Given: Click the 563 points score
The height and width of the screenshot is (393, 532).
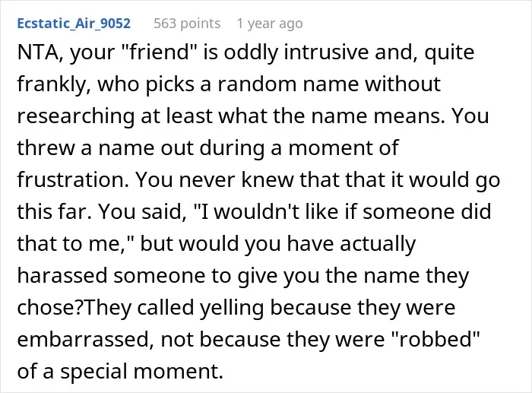Looking at the screenshot, I should [187, 24].
